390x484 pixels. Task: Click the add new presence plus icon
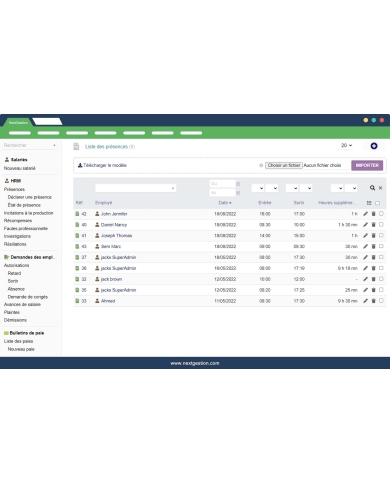(374, 146)
